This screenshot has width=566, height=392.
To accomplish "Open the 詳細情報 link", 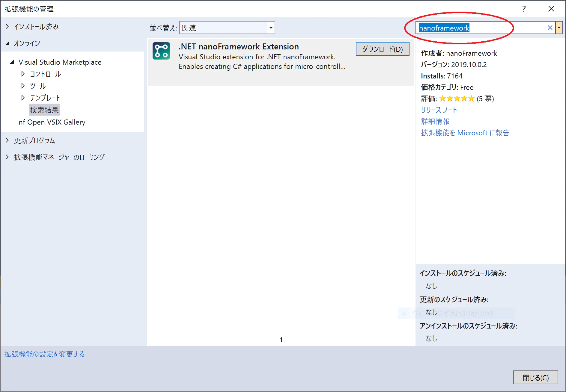I will pos(435,121).
